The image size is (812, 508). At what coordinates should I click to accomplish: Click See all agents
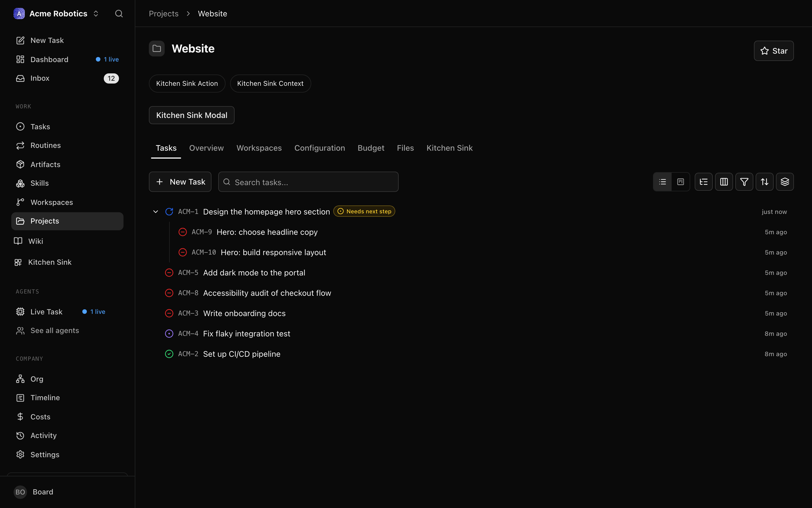[x=67, y=330]
